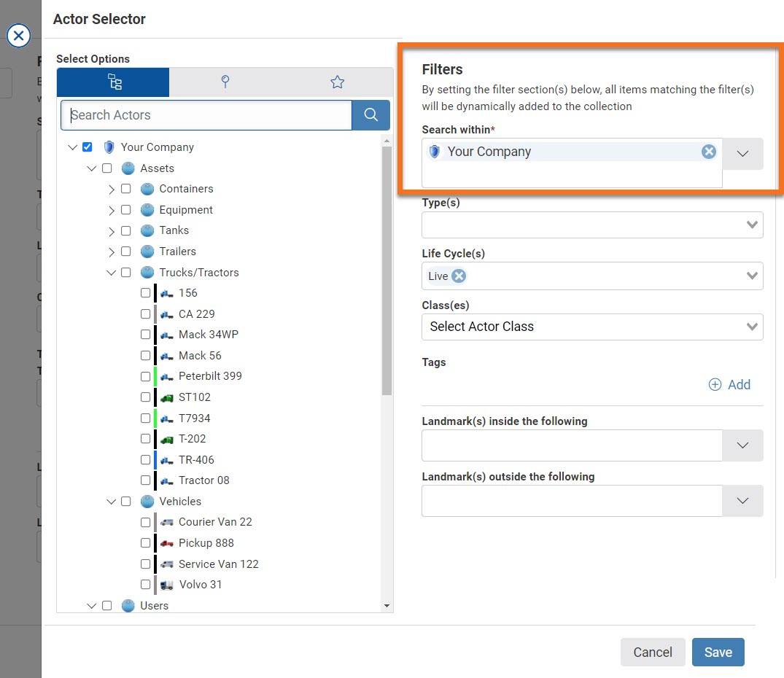Remove the Live life cycle filter chip
784x678 pixels.
[x=458, y=276]
